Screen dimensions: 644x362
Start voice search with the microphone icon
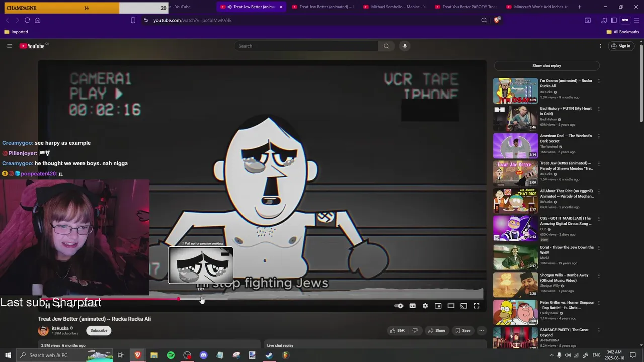click(404, 46)
